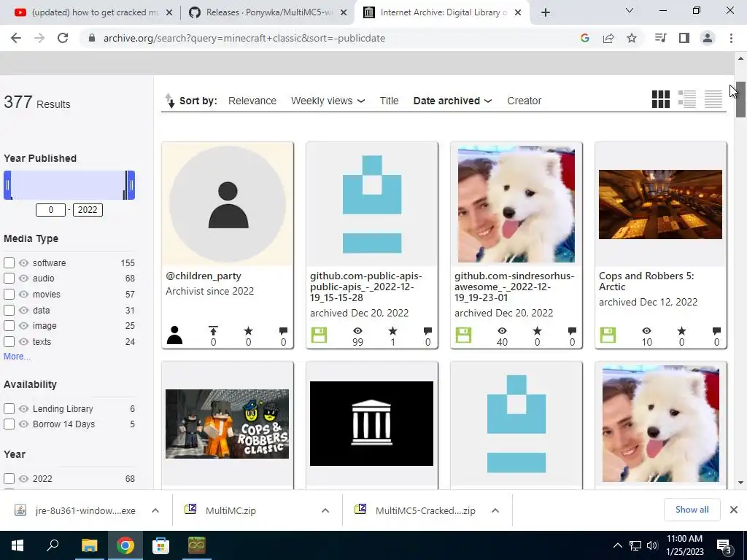Open options chevron for MultiMC5-Cracked zip download
Viewport: 747px width, 560px height.
(x=495, y=510)
